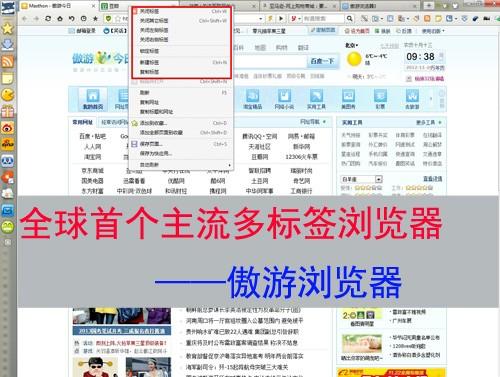
Task: Open the Downloads sidebar icon
Action: tap(7, 45)
